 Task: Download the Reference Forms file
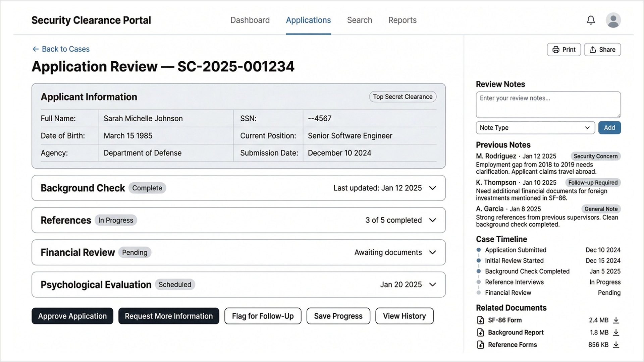click(616, 345)
